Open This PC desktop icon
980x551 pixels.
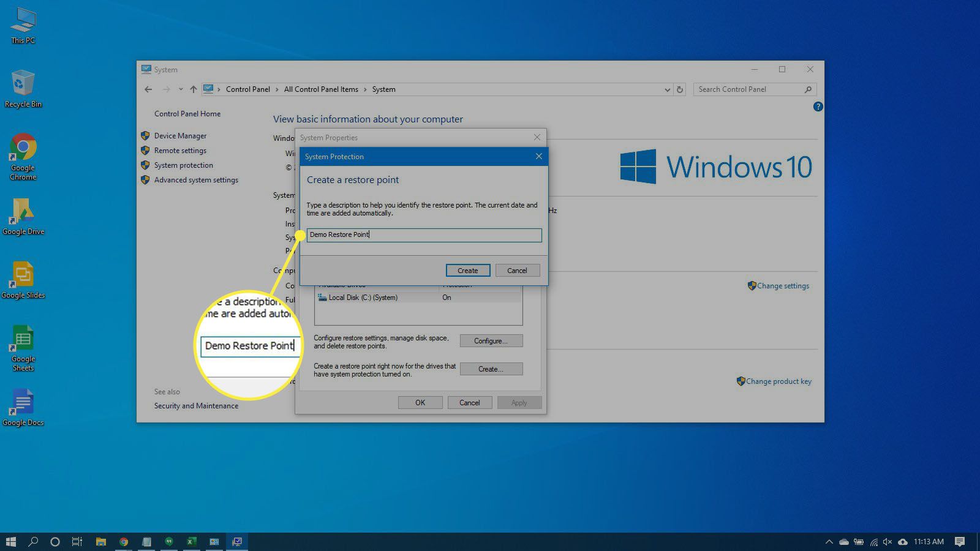23,26
